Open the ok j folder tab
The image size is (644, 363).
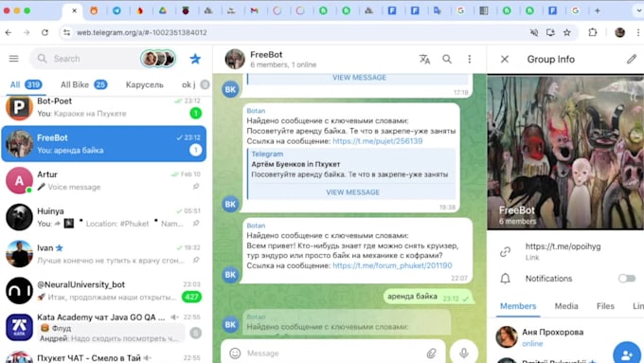coord(195,84)
